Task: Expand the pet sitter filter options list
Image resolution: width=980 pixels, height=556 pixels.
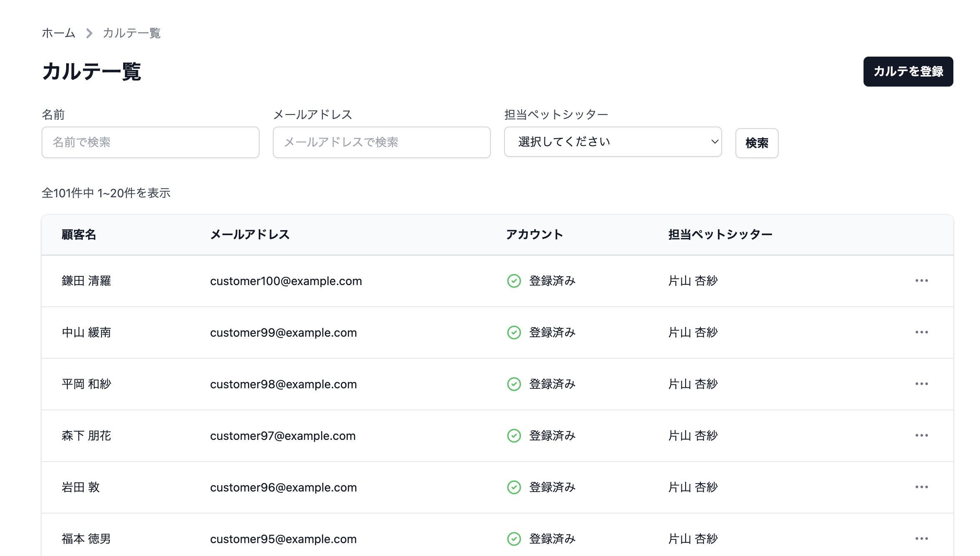Action: pos(613,142)
